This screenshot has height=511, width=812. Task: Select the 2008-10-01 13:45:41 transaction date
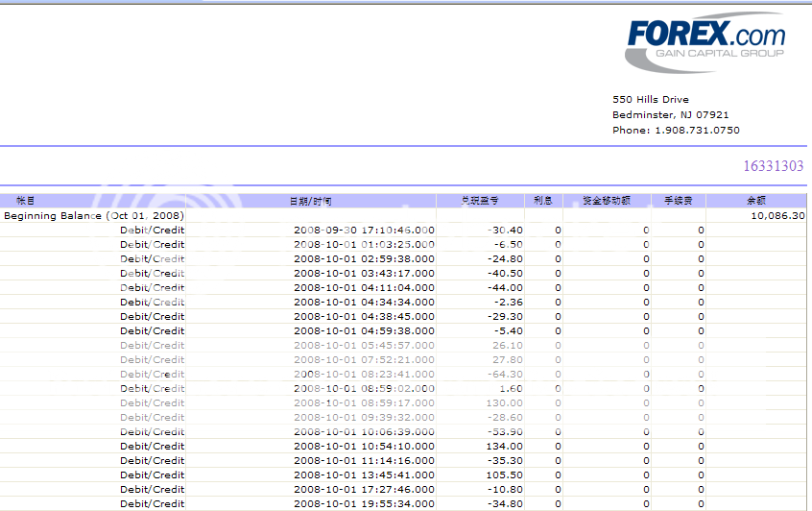click(x=364, y=474)
